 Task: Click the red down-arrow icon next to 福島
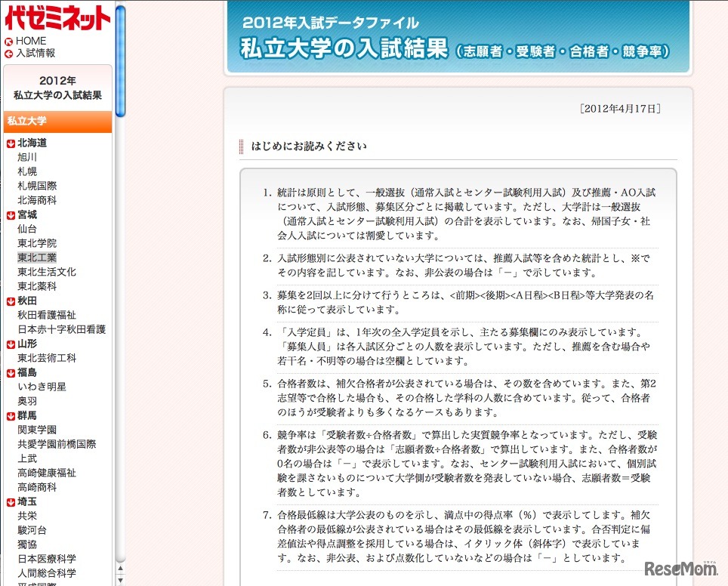point(11,373)
